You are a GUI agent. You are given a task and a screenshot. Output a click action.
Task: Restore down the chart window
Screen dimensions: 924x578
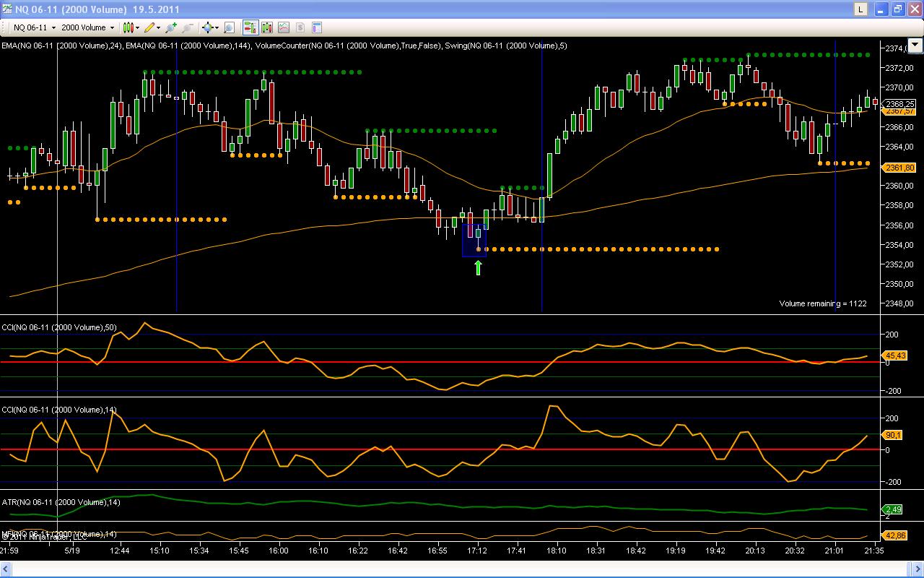click(897, 9)
